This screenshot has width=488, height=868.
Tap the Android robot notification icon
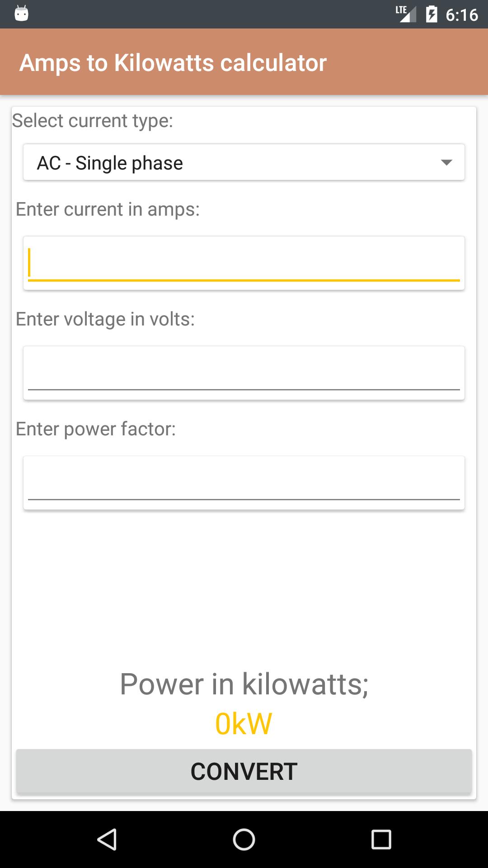(21, 14)
